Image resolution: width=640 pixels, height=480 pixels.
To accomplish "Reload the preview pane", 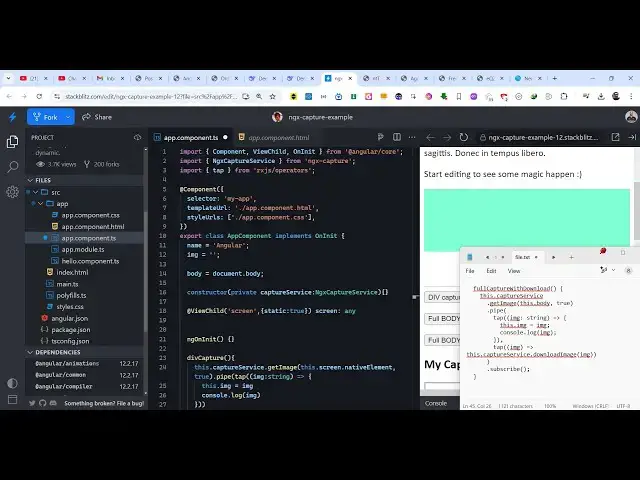I will click(x=464, y=138).
